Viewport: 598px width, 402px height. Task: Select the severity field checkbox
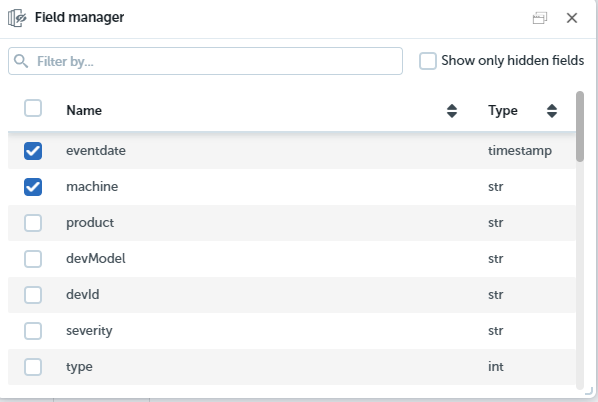(33, 331)
